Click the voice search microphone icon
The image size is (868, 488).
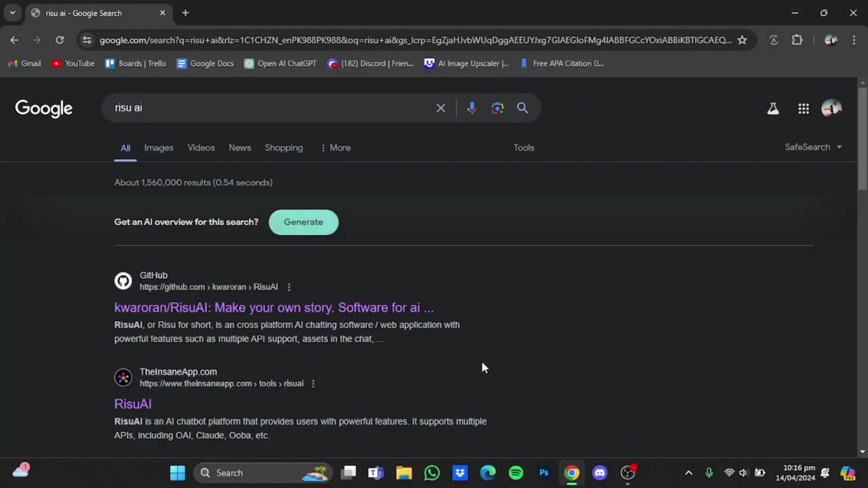472,108
